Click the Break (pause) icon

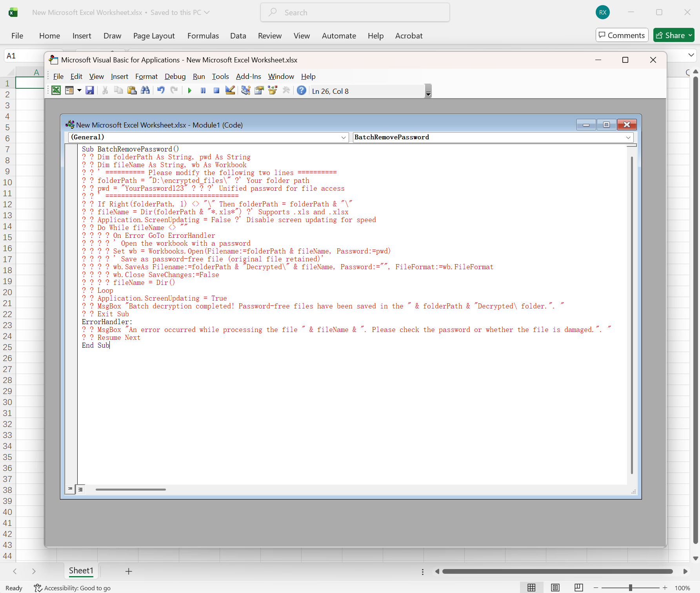coord(203,91)
